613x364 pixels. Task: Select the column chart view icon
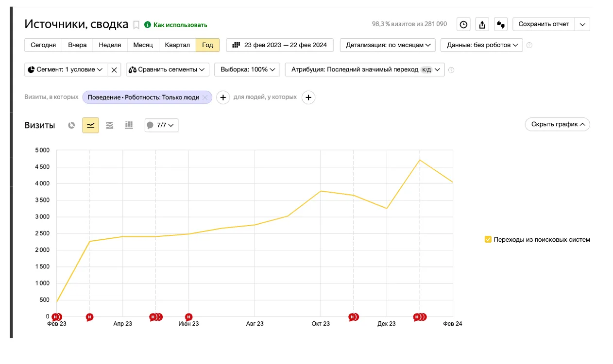tap(129, 125)
